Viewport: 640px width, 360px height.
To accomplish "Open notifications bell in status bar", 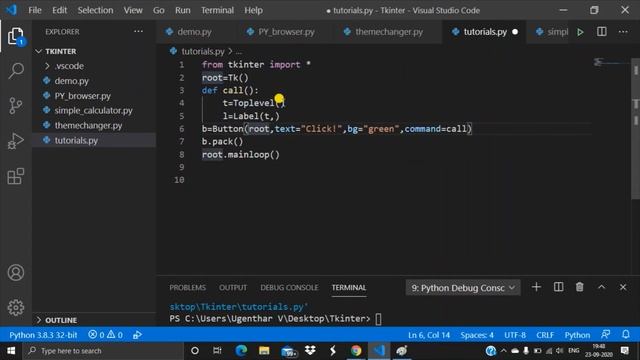I will [x=626, y=335].
